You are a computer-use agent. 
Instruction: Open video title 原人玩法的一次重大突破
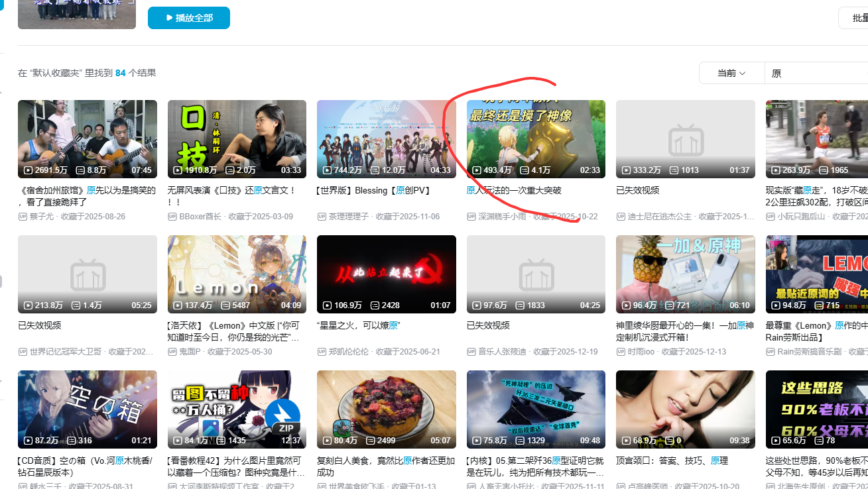[514, 190]
